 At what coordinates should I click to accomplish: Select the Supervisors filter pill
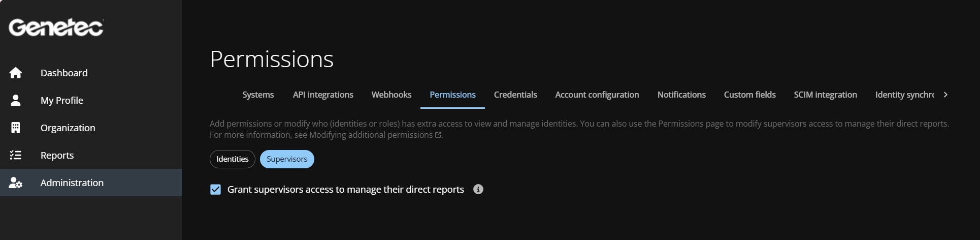[287, 159]
